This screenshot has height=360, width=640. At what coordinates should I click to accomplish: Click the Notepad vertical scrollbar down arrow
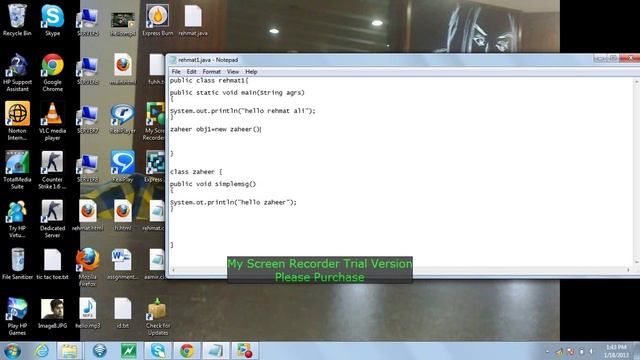[636, 262]
